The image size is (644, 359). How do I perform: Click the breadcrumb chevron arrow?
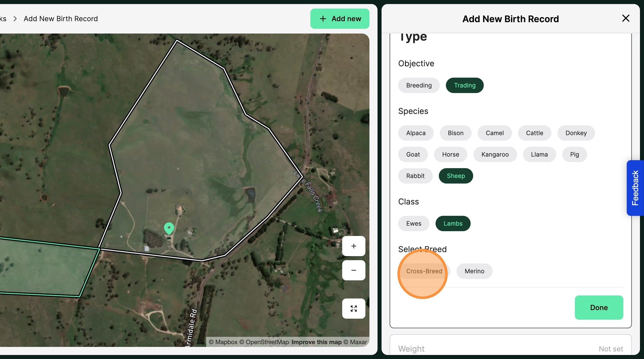(15, 19)
